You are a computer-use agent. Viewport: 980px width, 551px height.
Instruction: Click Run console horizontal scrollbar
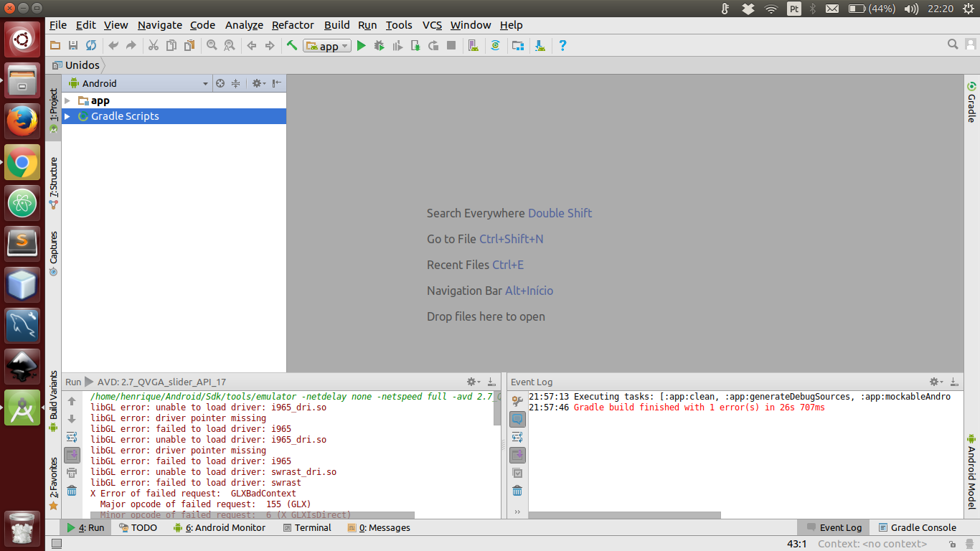tap(253, 515)
